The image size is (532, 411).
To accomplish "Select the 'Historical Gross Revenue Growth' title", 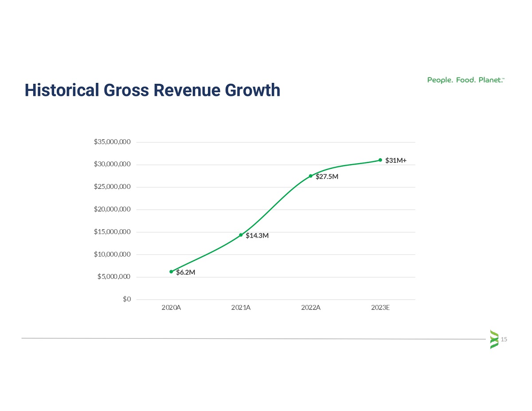I will (153, 90).
